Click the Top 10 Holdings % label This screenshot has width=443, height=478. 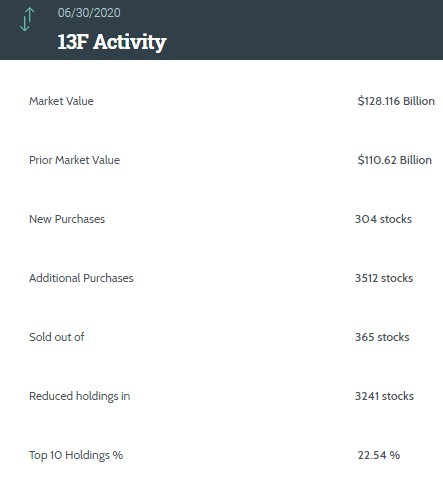(x=76, y=455)
